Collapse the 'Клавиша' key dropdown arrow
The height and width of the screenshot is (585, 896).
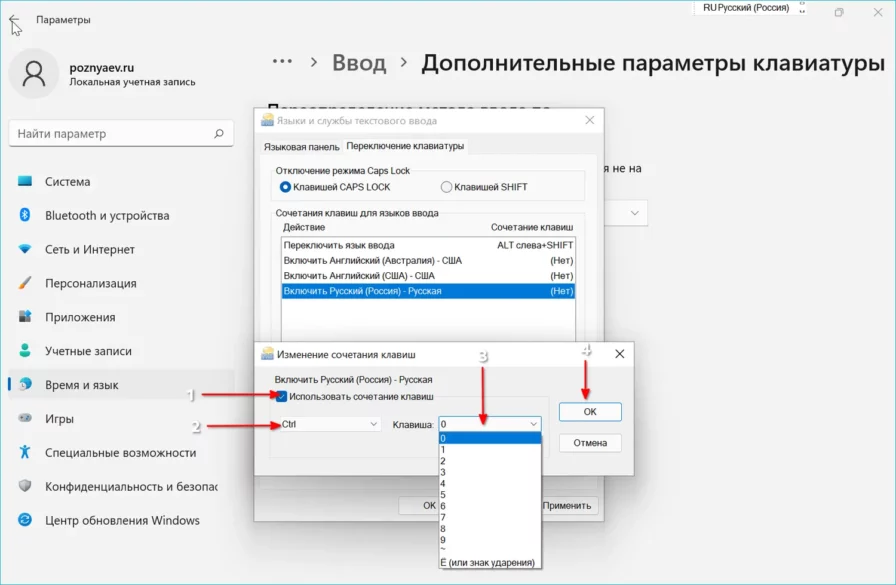tap(533, 424)
